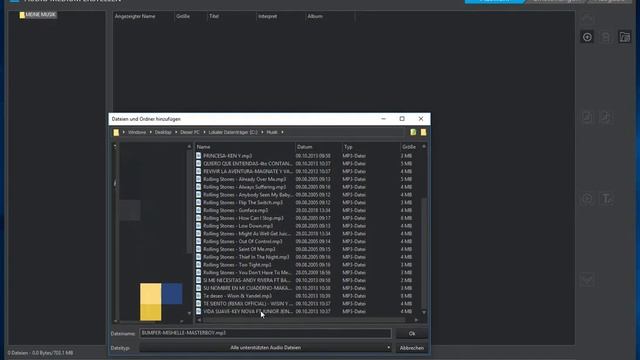
Task: Select Rolling Stones - Might As Well Get Juiced
Action: point(307,233)
